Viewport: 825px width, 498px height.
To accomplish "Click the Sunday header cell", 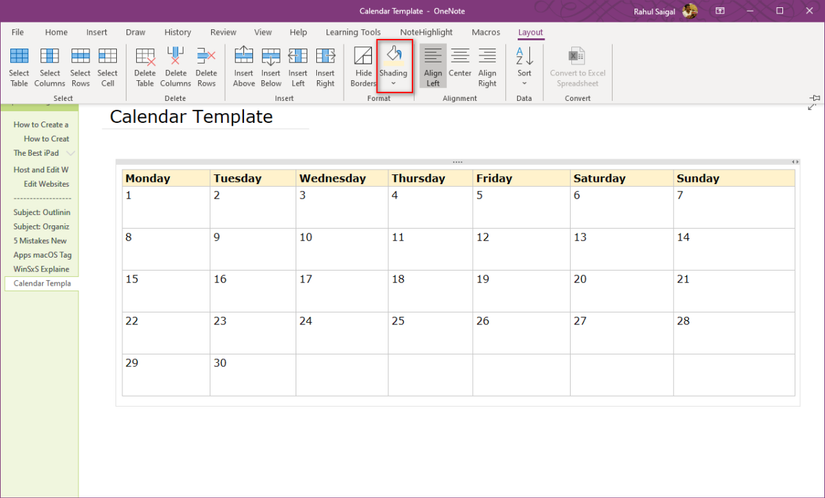I will (734, 178).
